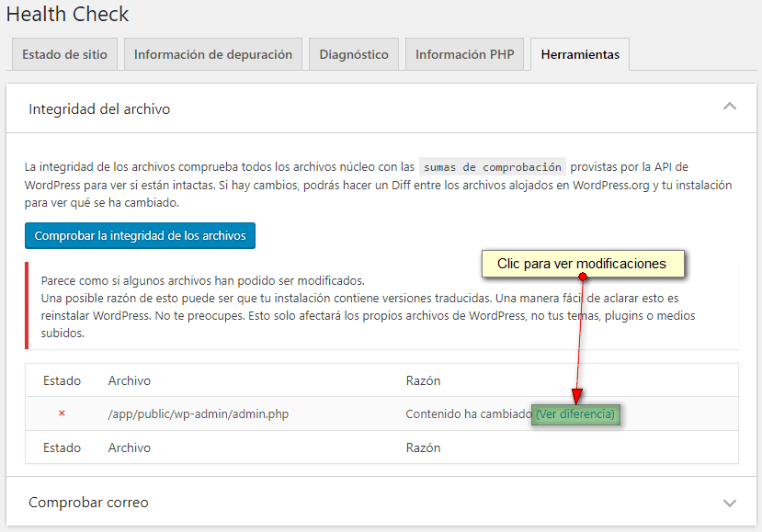Collapse Integridad del archivo with chevron

pos(730,107)
